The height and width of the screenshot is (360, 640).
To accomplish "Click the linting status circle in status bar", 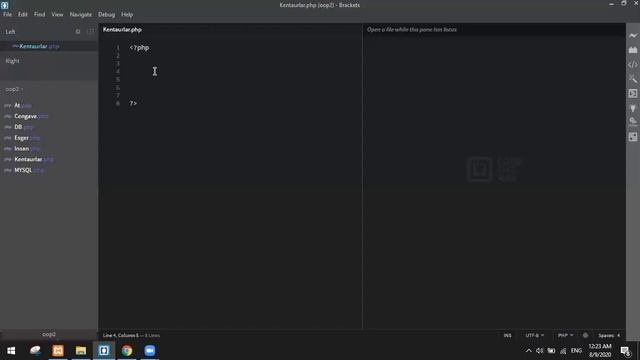I will (585, 335).
